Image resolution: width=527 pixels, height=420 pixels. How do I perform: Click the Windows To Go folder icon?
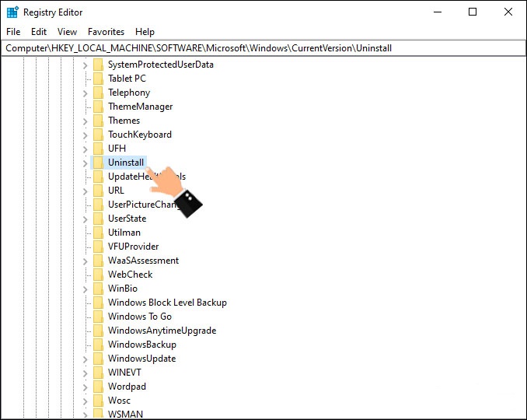pyautogui.click(x=98, y=317)
